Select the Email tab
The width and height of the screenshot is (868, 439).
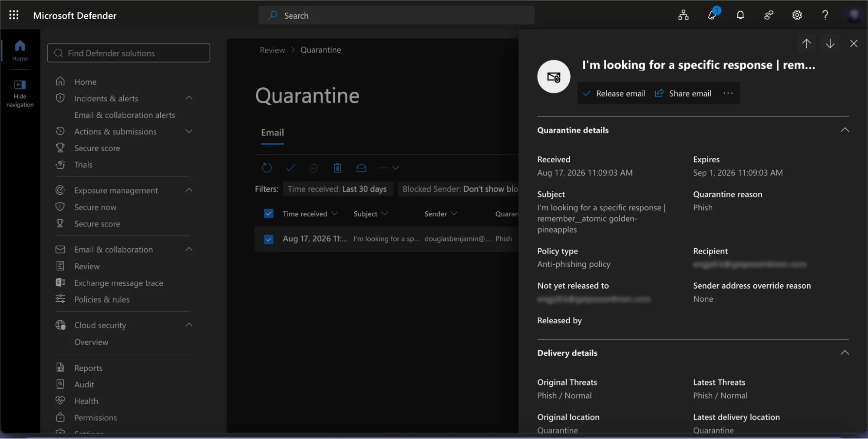click(x=272, y=133)
